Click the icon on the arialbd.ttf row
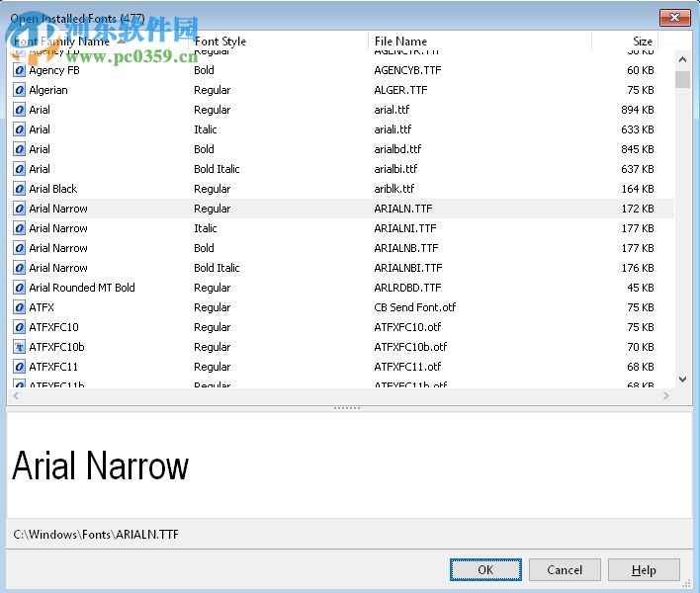Screen dimensions: 700x593 (19, 149)
